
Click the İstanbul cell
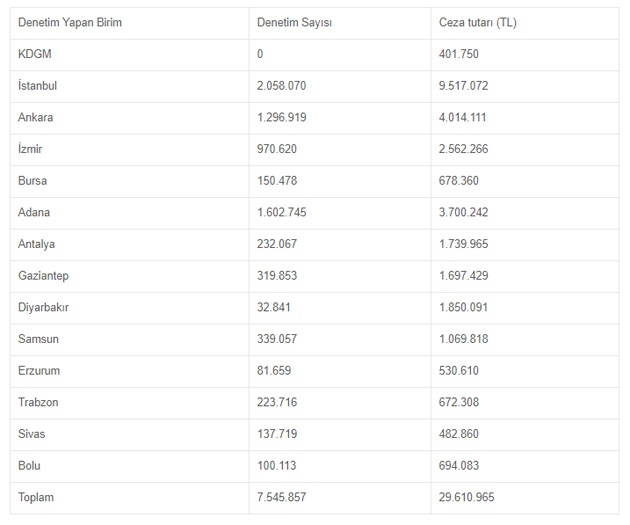coord(37,86)
